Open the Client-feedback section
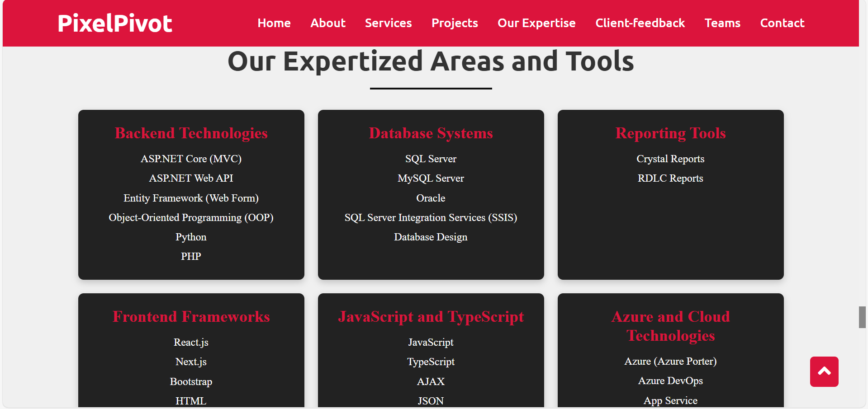Viewport: 868px width, 409px height. (640, 23)
